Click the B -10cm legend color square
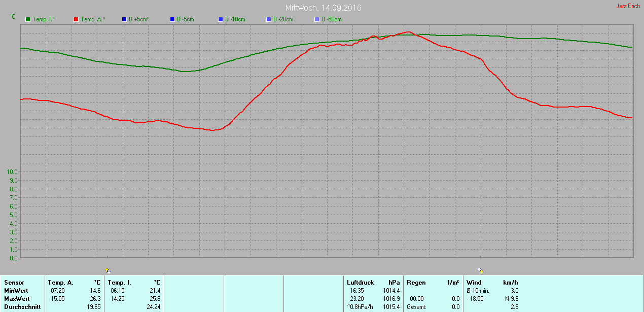 coord(221,19)
